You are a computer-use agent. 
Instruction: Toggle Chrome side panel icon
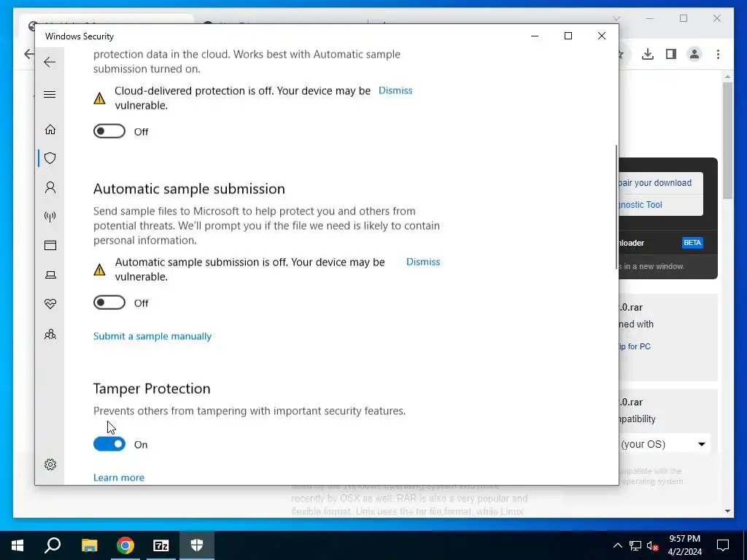click(x=671, y=54)
